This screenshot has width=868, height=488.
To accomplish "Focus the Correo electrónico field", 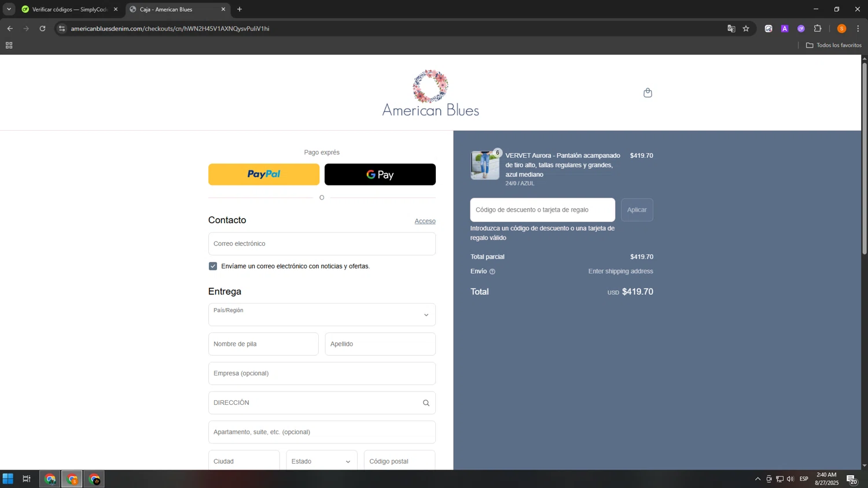I will 322,244.
